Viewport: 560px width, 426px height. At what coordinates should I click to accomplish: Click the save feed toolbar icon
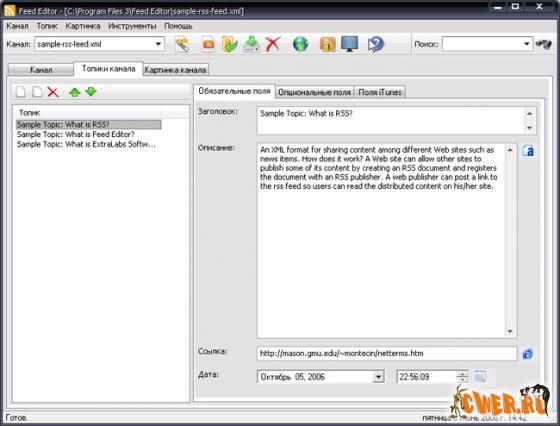pyautogui.click(x=252, y=45)
